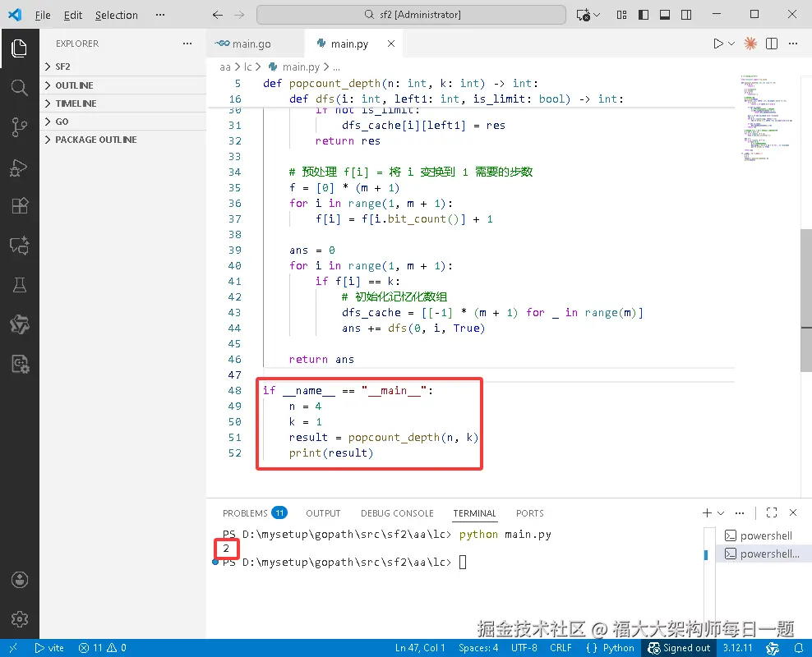
Task: Open the DEBUG CONSOLE panel tab
Action: pyautogui.click(x=397, y=512)
